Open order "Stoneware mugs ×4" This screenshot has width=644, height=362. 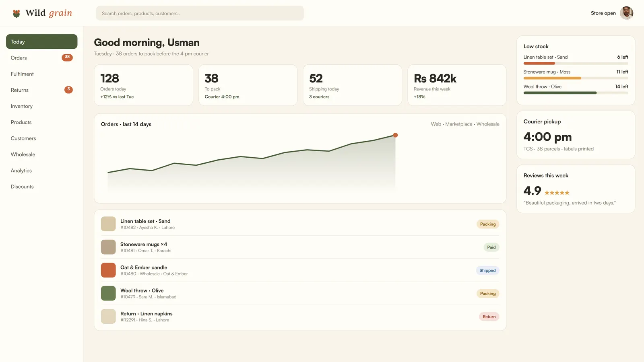coord(144,244)
